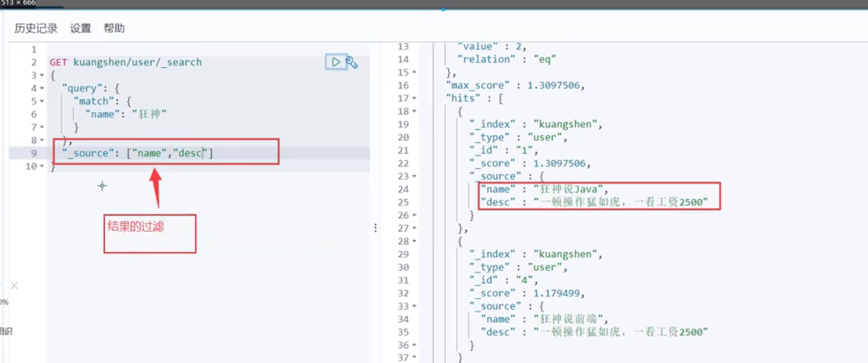Viewport: 868px width, 363px height.
Task: Open the wrench options menu
Action: [351, 63]
